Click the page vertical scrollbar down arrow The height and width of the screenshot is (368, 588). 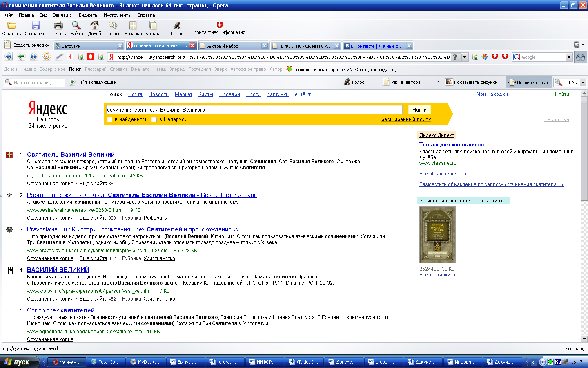pyautogui.click(x=584, y=339)
